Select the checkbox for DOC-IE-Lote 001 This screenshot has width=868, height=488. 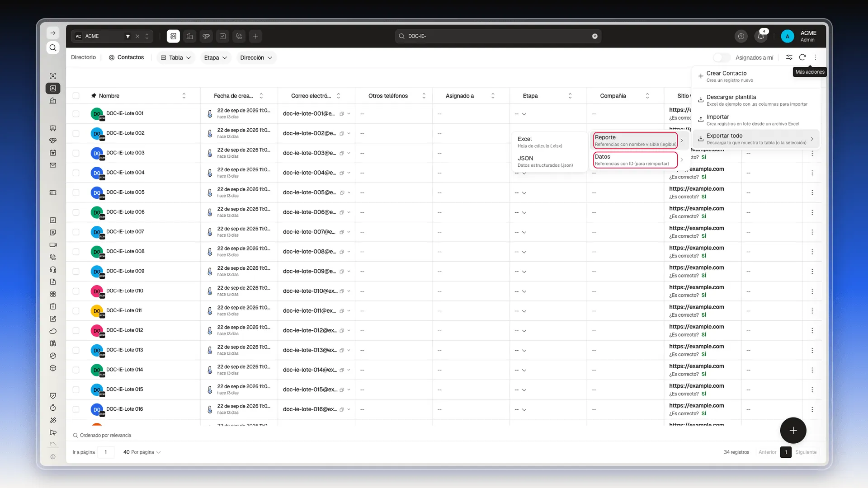pyautogui.click(x=76, y=114)
